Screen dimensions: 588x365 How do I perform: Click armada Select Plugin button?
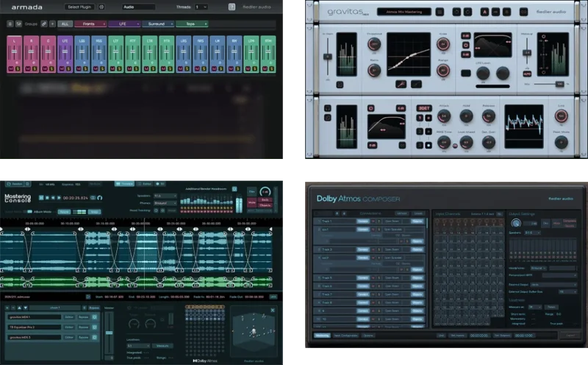tap(79, 7)
